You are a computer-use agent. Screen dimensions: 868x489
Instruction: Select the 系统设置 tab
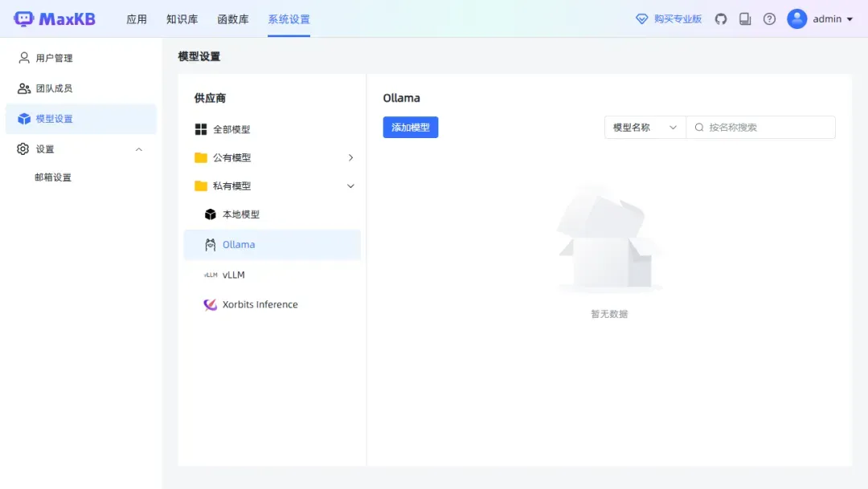tap(289, 19)
